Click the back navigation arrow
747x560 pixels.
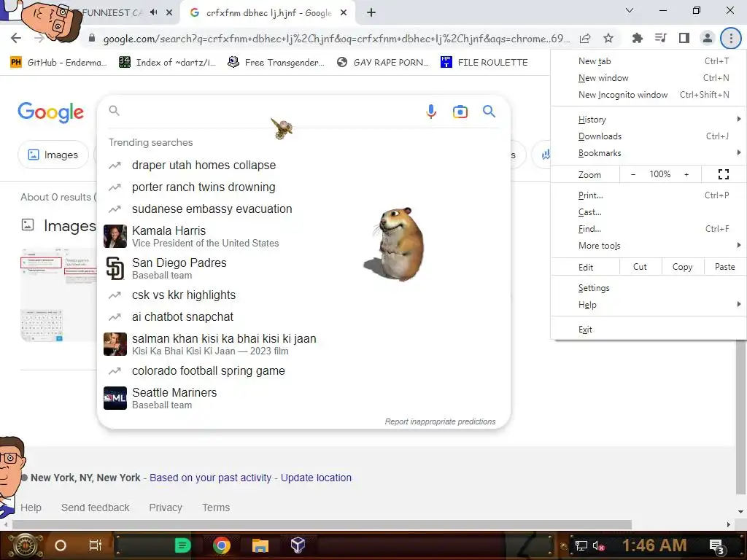[16, 38]
